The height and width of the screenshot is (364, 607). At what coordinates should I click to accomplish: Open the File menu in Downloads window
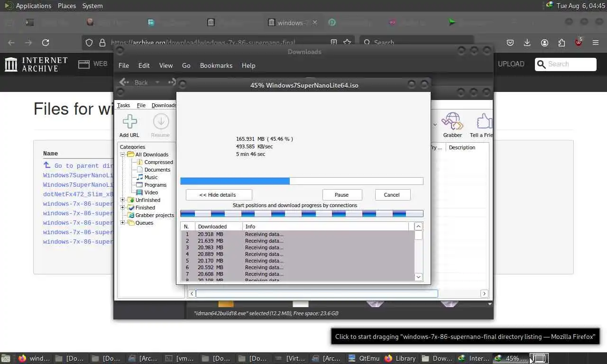124,65
